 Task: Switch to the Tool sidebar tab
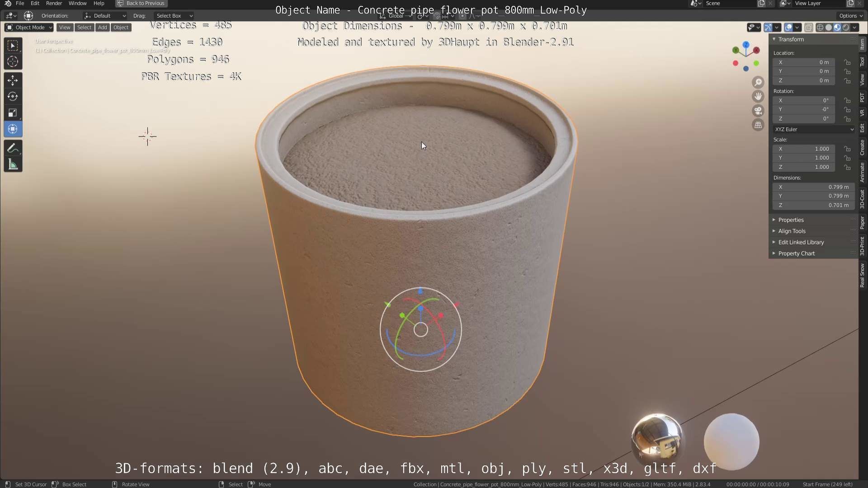coord(863,61)
